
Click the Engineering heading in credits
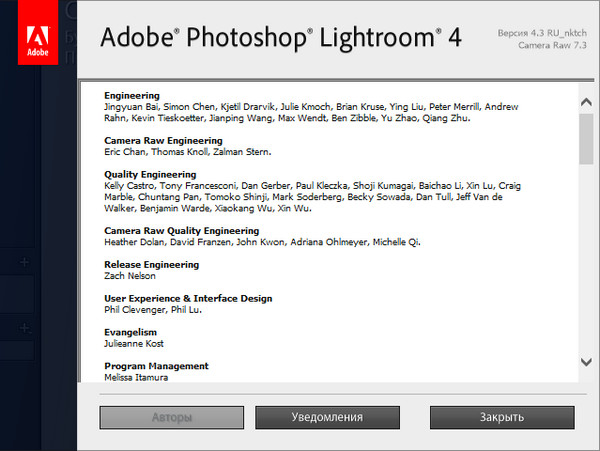click(x=131, y=96)
